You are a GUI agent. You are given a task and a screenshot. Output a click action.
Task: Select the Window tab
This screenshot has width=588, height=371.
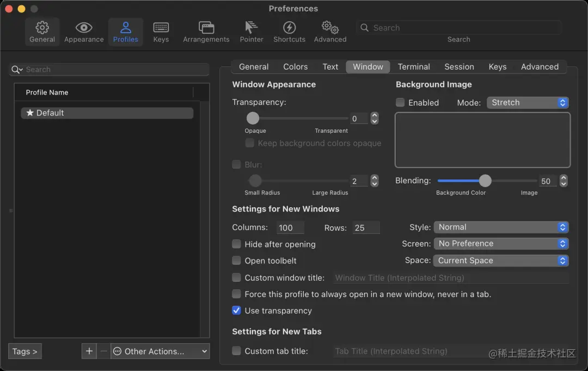point(368,67)
